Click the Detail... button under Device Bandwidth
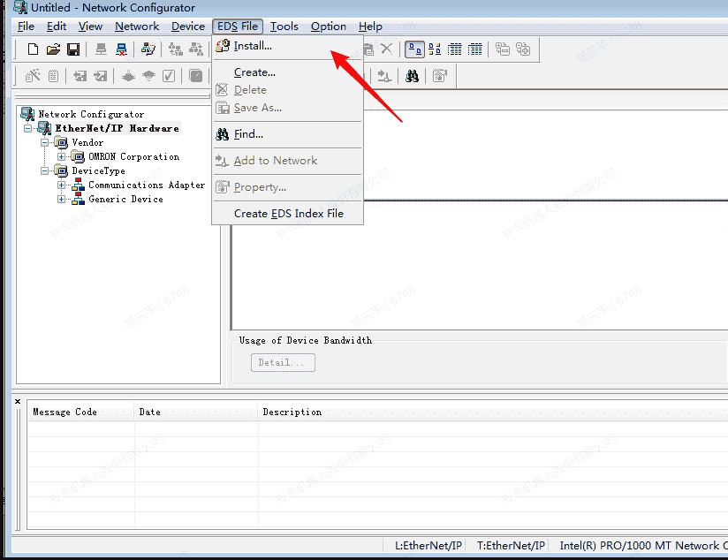728x560 pixels. 283,362
